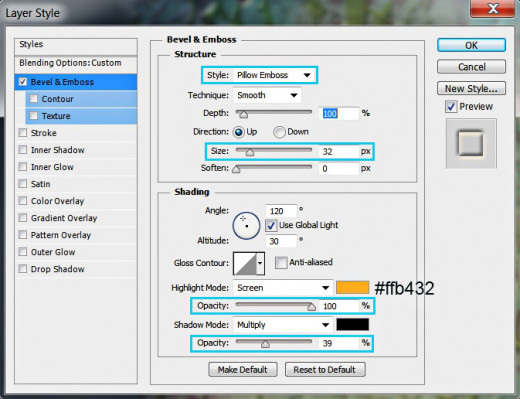Click the Make Default button
This screenshot has width=520, height=399.
(243, 370)
